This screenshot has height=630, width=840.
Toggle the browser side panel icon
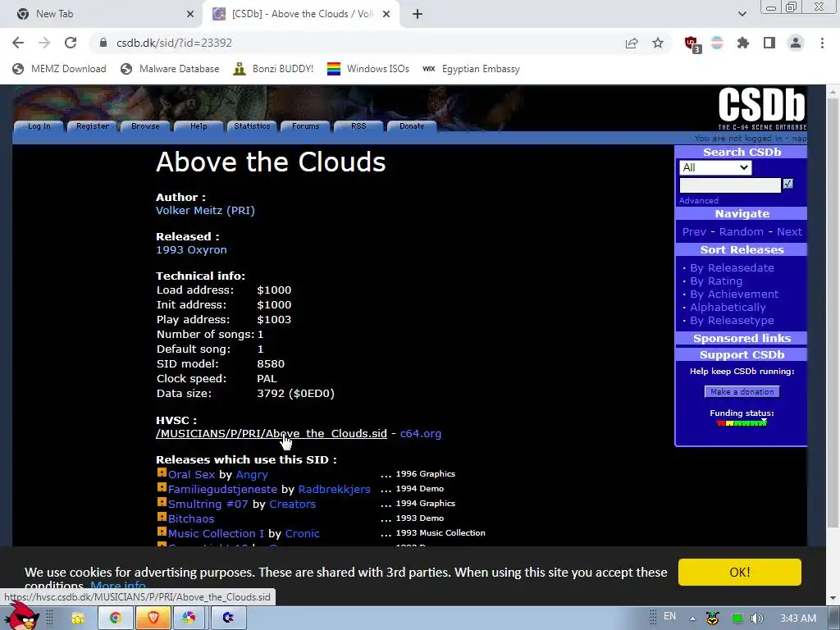click(x=769, y=43)
